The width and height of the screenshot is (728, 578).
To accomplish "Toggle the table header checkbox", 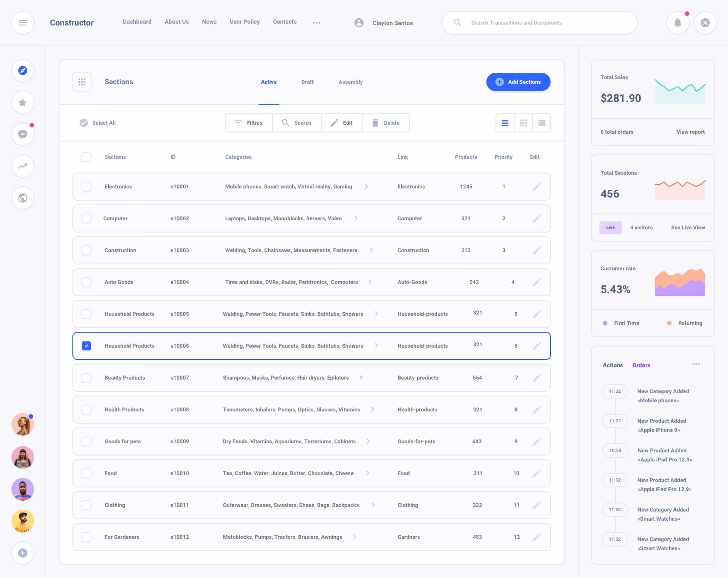I will 86,157.
